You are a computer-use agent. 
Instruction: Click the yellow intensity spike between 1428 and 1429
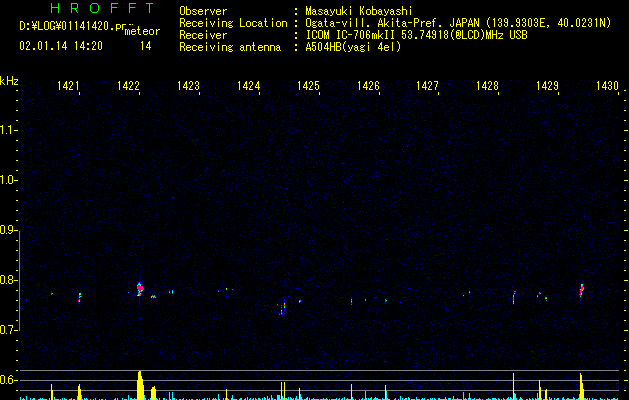click(x=513, y=386)
